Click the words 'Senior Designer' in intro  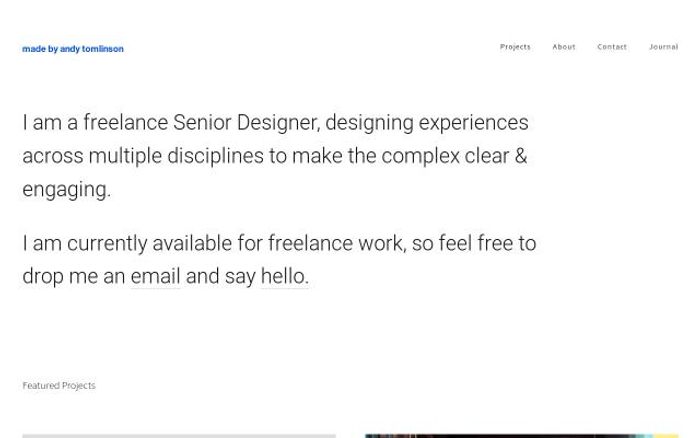(x=245, y=123)
